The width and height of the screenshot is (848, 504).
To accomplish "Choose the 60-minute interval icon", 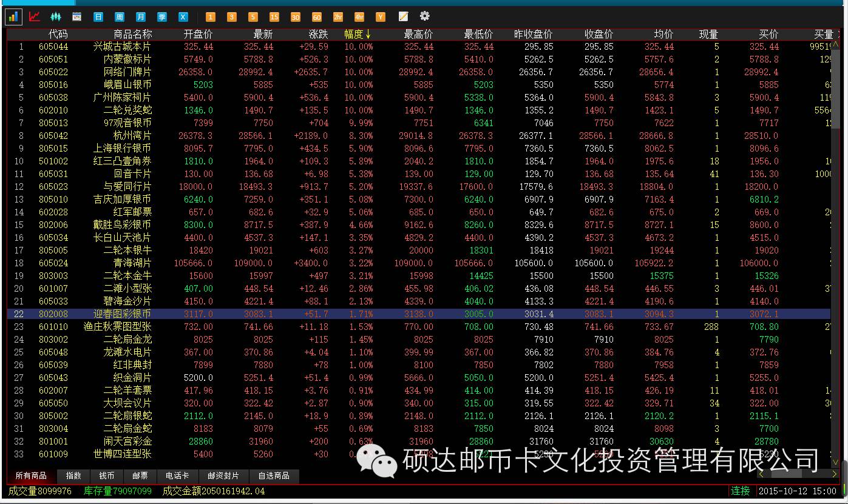I will (316, 17).
